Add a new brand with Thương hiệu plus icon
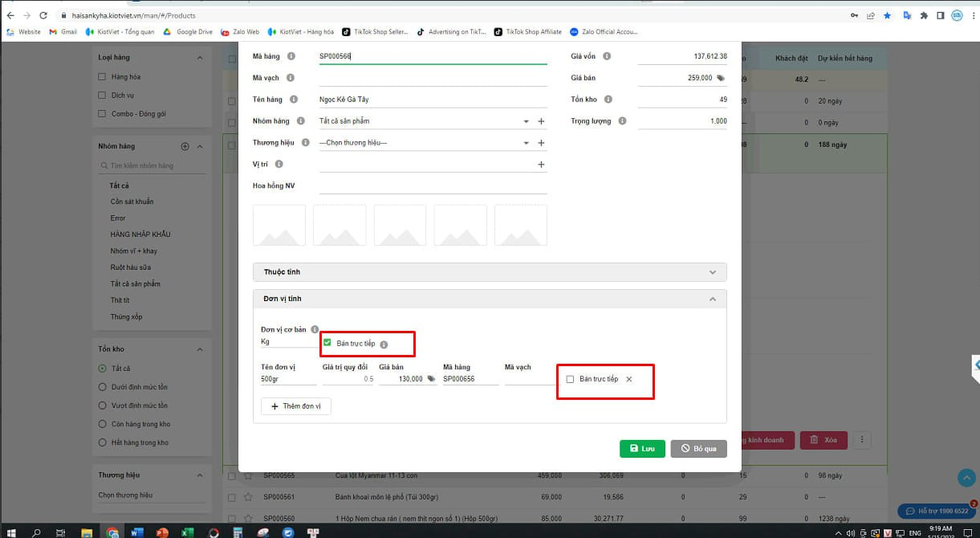 pos(541,143)
